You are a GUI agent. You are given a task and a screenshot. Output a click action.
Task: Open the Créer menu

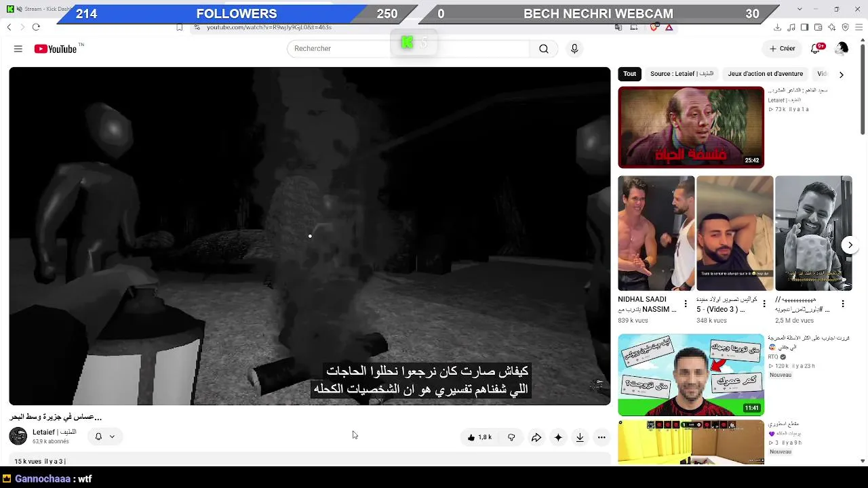(x=782, y=49)
